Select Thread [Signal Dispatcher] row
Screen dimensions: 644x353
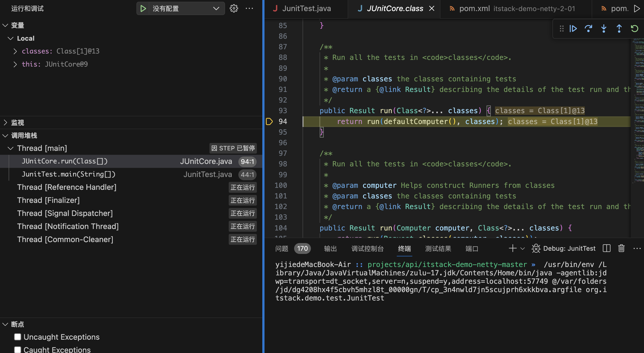[x=131, y=213]
